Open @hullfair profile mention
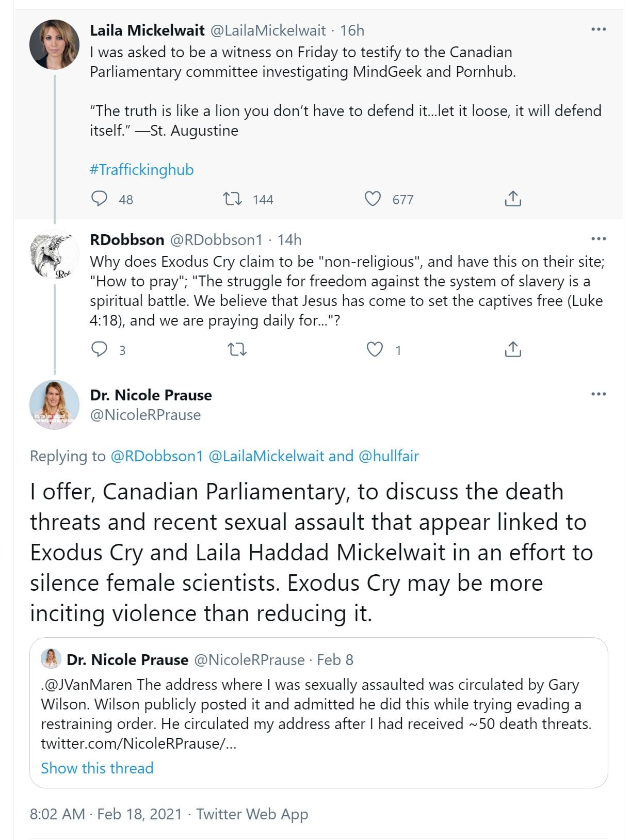The width and height of the screenshot is (630, 840). point(389,456)
